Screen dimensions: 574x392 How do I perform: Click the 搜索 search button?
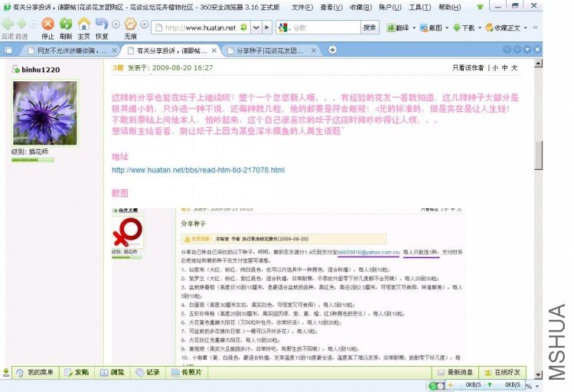pyautogui.click(x=370, y=28)
